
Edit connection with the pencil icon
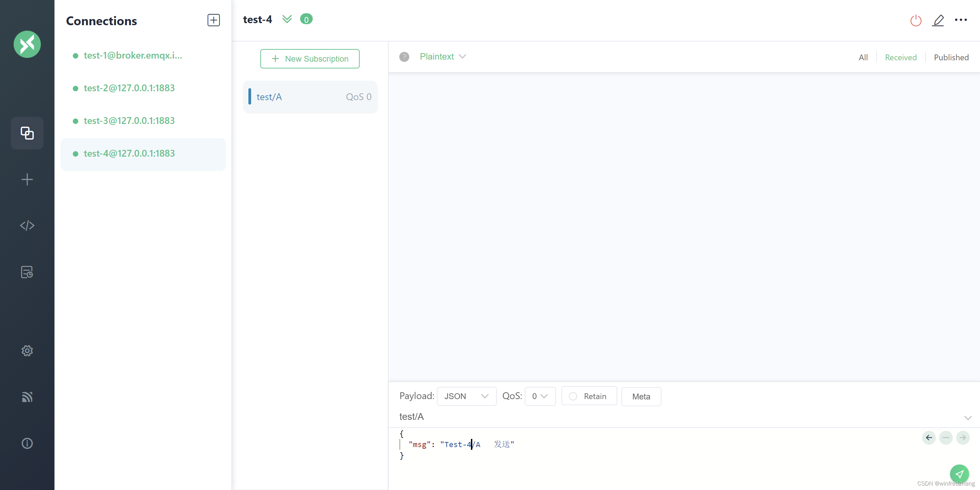tap(938, 20)
